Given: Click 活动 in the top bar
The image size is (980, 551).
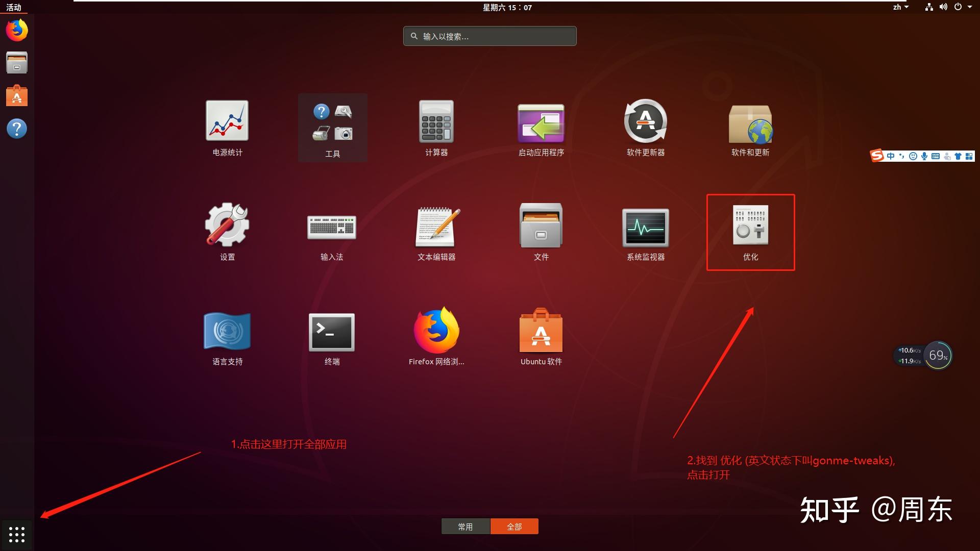Looking at the screenshot, I should [x=14, y=7].
